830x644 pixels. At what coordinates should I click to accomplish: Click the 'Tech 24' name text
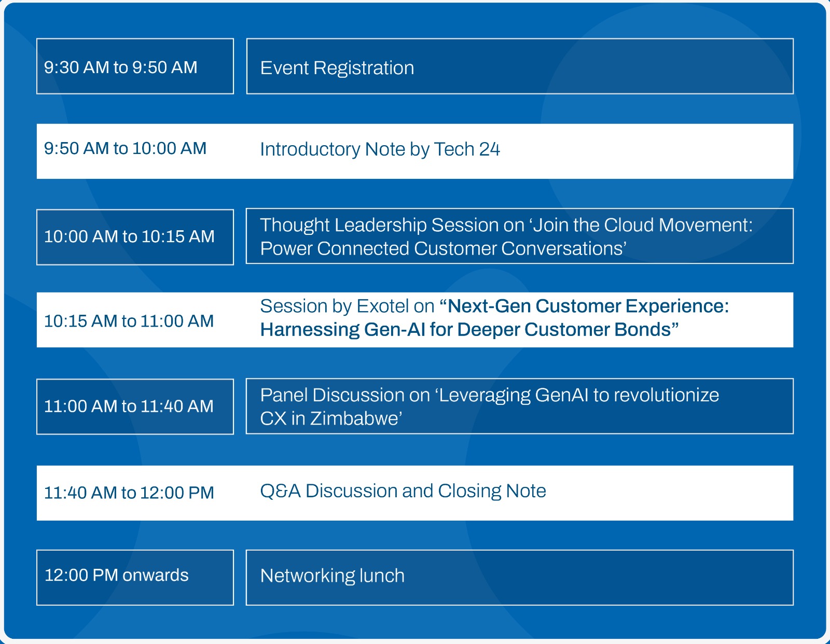pyautogui.click(x=467, y=149)
